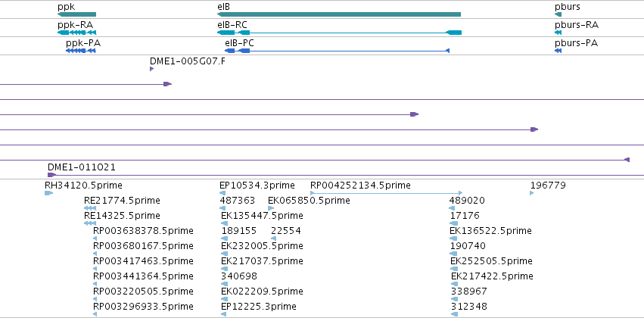
Task: Click the 196779 feature arrow
Action: [532, 193]
